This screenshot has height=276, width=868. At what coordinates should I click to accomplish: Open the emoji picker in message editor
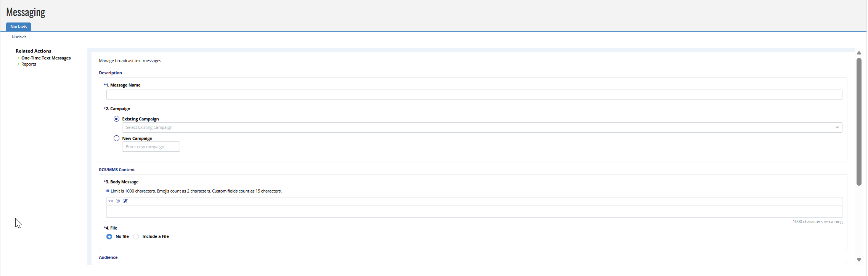coord(118,201)
